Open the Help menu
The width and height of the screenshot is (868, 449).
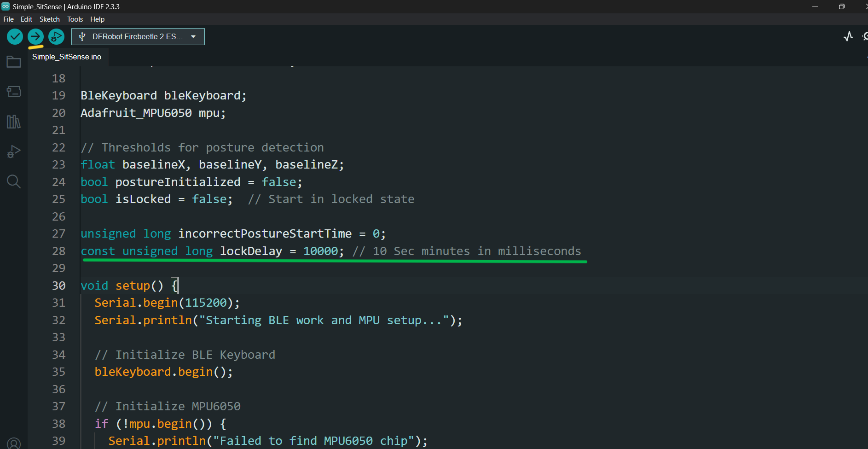97,19
